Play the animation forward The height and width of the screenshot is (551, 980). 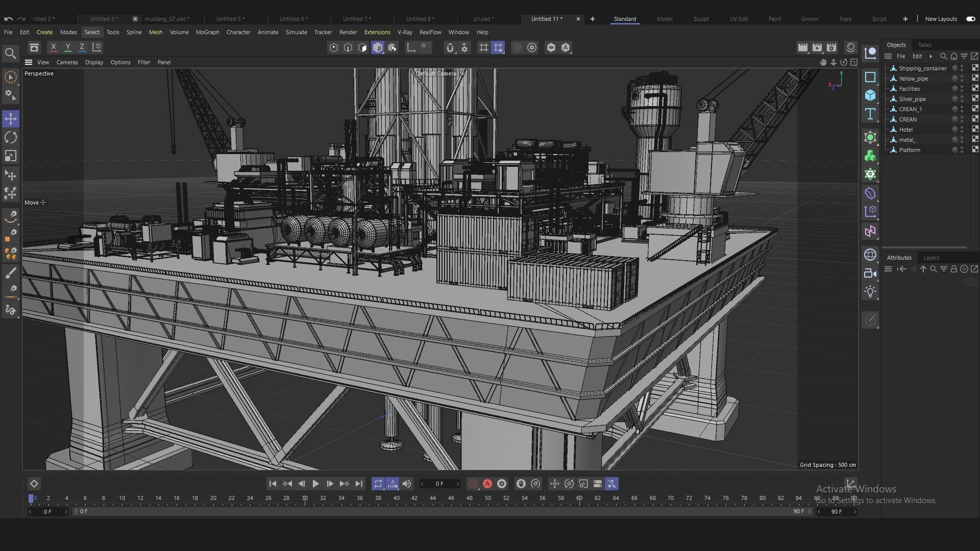click(x=315, y=484)
